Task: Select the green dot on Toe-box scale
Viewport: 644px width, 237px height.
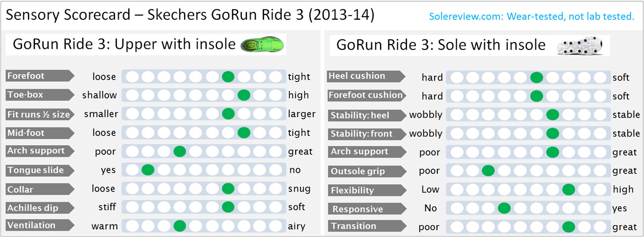Action: (244, 95)
